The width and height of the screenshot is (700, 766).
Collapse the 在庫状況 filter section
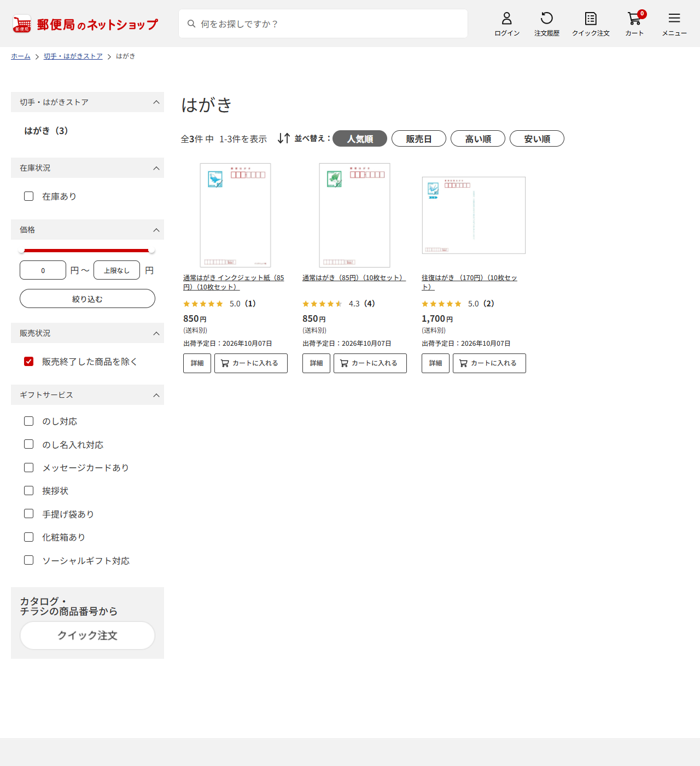87,167
